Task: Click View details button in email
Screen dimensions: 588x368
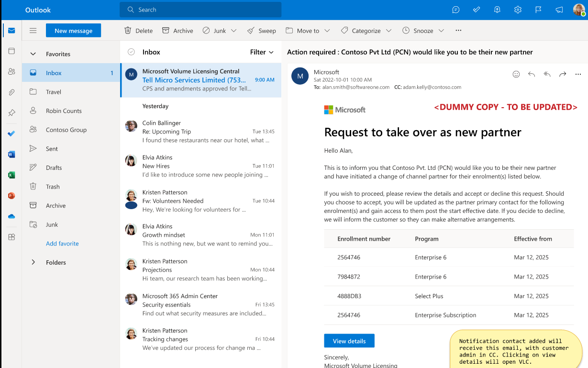Action: pyautogui.click(x=349, y=341)
